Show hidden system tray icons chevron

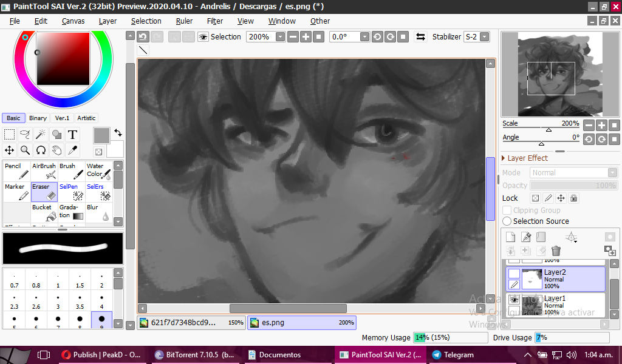[x=528, y=355]
